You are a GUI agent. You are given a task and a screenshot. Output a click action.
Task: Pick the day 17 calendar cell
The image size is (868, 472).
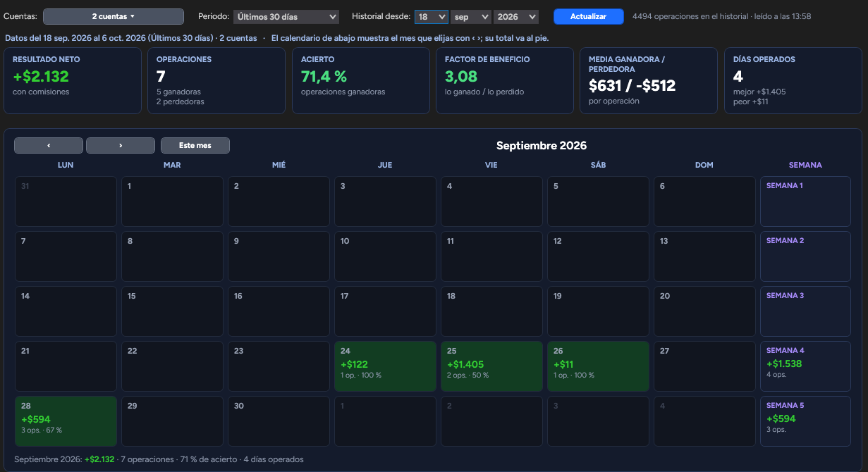(x=386, y=311)
